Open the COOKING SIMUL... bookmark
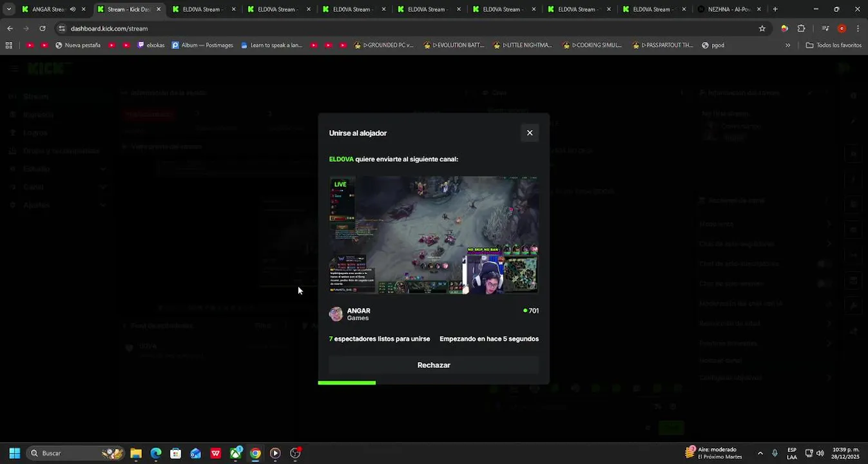 (x=592, y=45)
